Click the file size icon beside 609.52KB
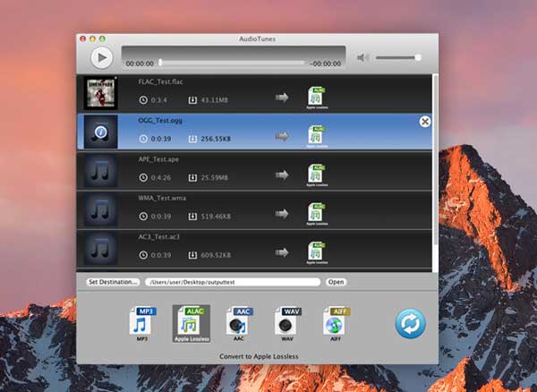This screenshot has width=537, height=392. point(192,255)
